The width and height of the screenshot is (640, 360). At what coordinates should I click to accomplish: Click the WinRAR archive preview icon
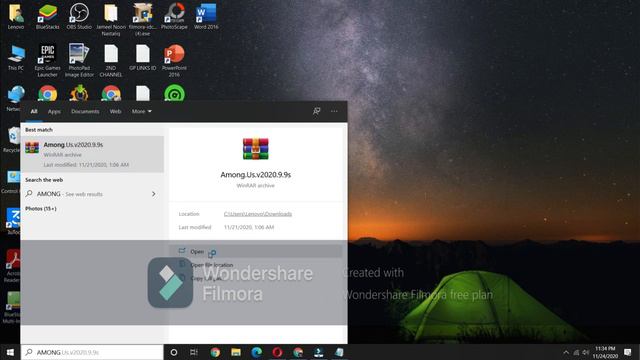click(256, 149)
